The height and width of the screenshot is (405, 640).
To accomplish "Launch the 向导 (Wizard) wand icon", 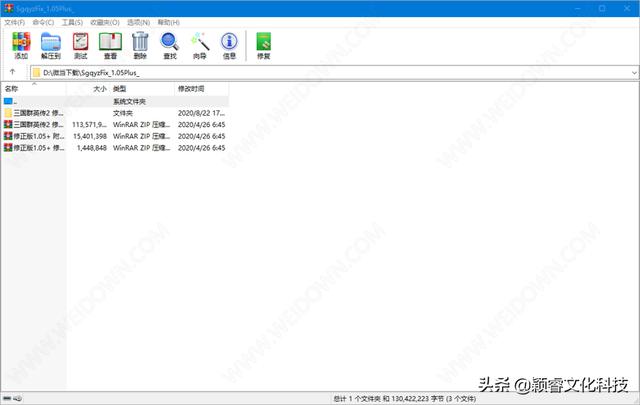I will 200,46.
